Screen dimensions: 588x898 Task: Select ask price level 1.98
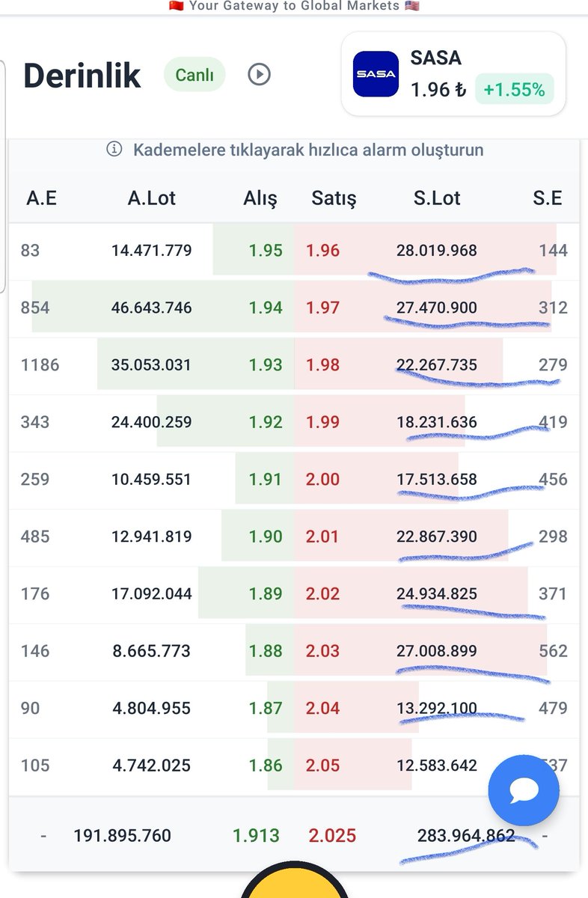323,365
